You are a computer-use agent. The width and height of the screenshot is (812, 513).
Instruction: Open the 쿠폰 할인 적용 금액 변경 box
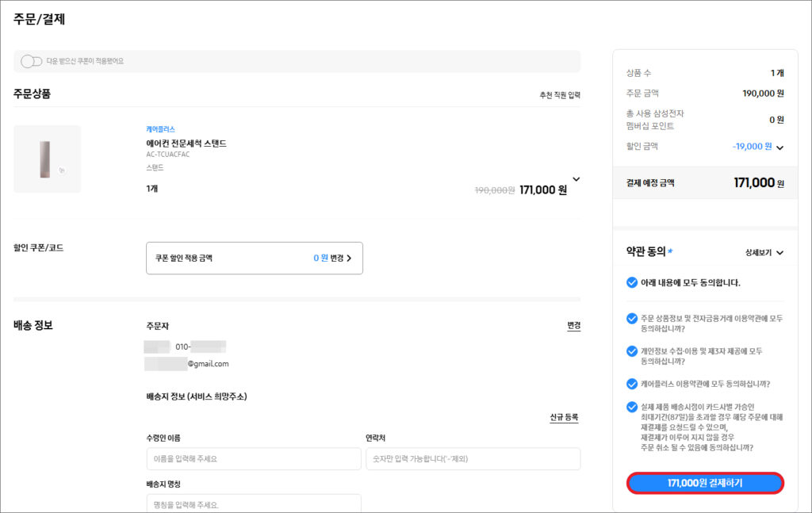(x=255, y=258)
